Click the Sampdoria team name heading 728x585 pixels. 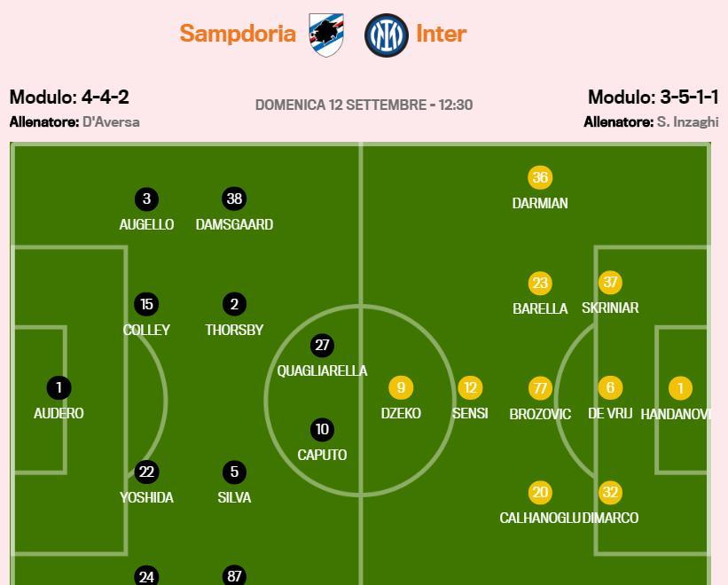(x=238, y=34)
